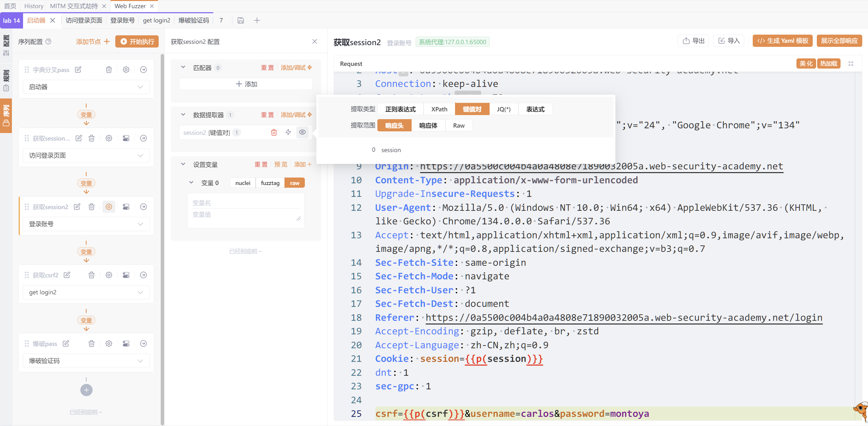Image resolution: width=868 pixels, height=426 pixels.
Task: Collapse the 匹配器 section
Action: [183, 68]
